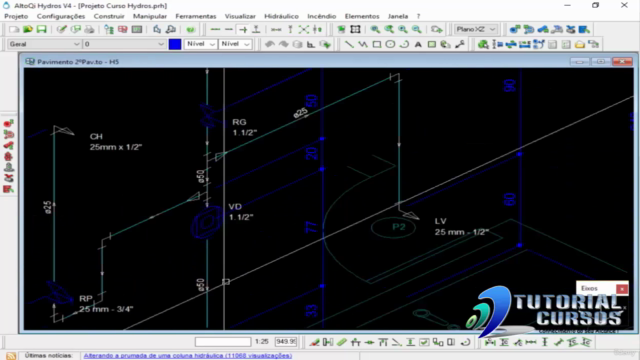Toggle the checkmark button in bottom toolbar
Image resolution: width=640 pixels, height=360 pixels.
[424, 342]
